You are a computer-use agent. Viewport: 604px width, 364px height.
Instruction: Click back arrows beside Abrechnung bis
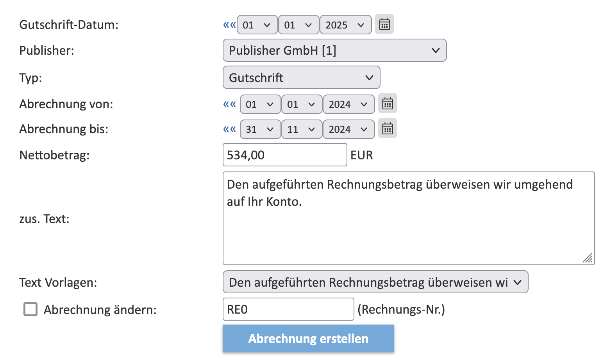click(229, 129)
